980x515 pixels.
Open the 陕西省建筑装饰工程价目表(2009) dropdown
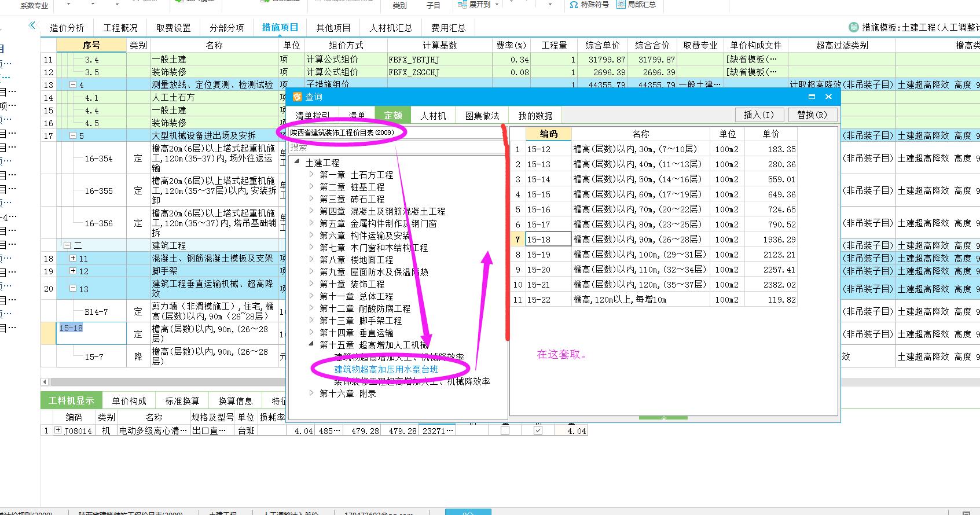tap(397, 133)
